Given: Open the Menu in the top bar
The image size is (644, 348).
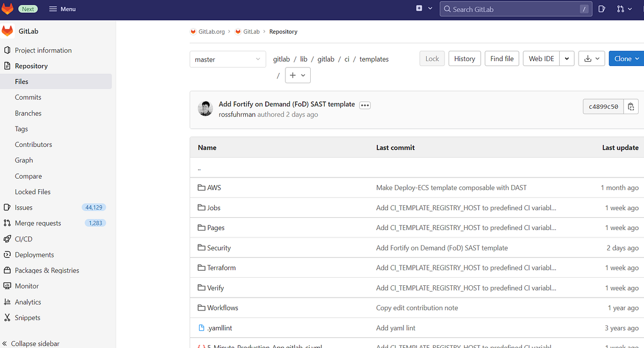Looking at the screenshot, I should pyautogui.click(x=62, y=9).
